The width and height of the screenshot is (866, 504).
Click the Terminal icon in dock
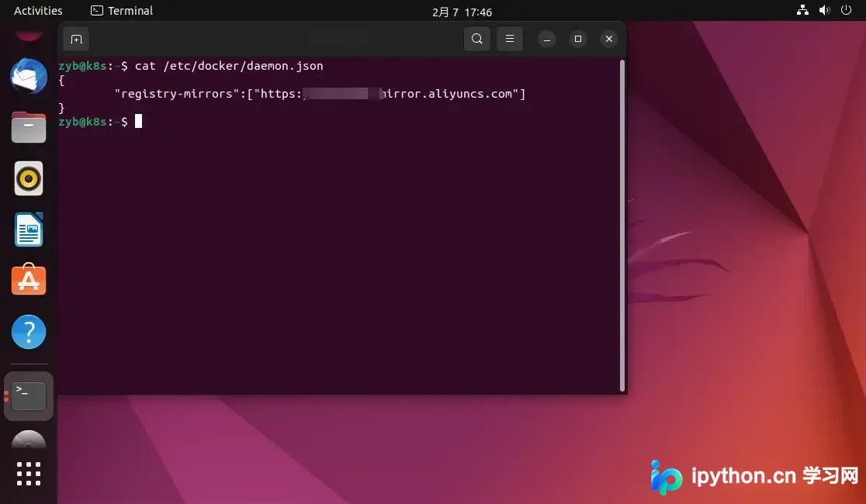pyautogui.click(x=29, y=395)
